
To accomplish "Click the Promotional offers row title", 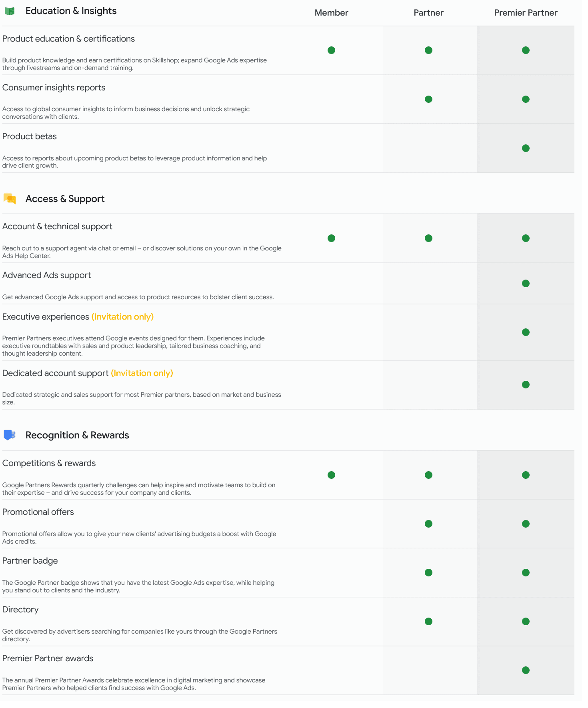I will point(38,512).
